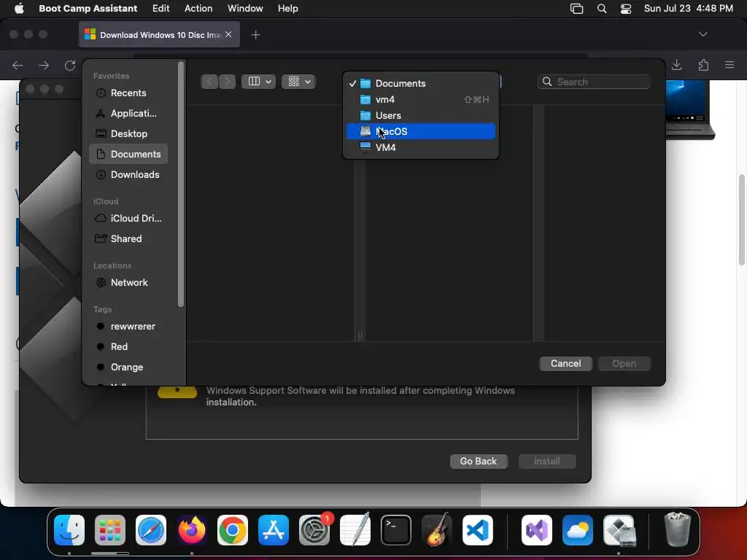This screenshot has width=747, height=560.
Task: Select macOS in the path popup menu
Action: [421, 131]
